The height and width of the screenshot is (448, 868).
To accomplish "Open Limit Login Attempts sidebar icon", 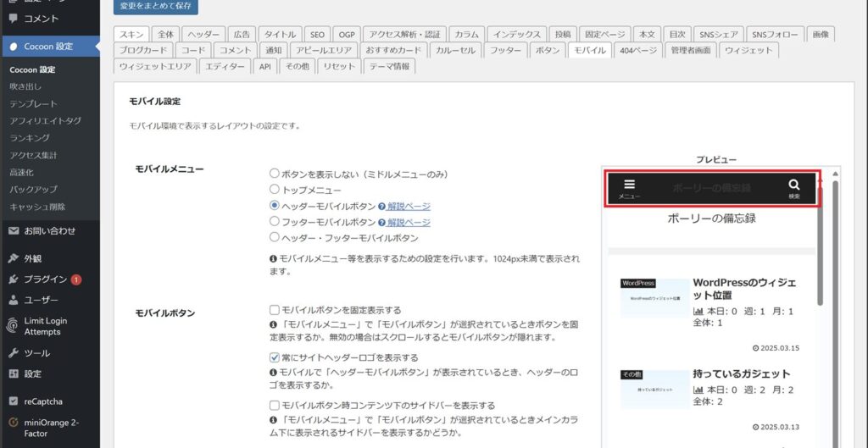I will click(x=14, y=326).
